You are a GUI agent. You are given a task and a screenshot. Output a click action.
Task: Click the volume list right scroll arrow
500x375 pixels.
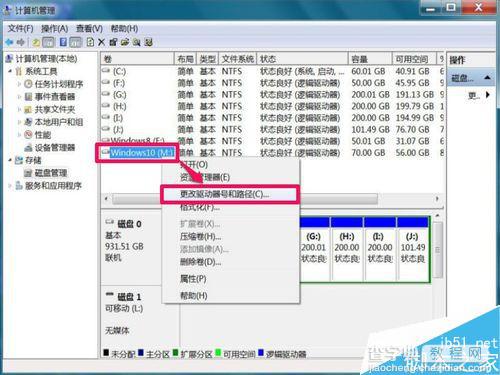[x=437, y=199]
